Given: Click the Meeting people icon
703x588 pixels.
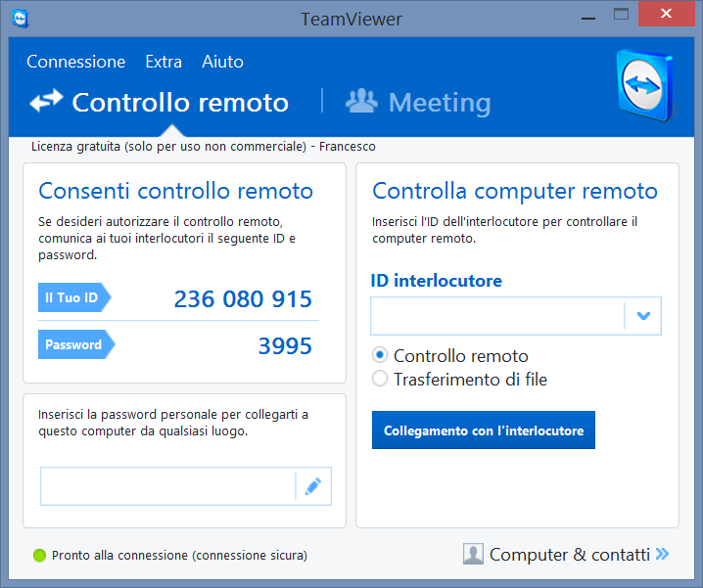Looking at the screenshot, I should 362,101.
